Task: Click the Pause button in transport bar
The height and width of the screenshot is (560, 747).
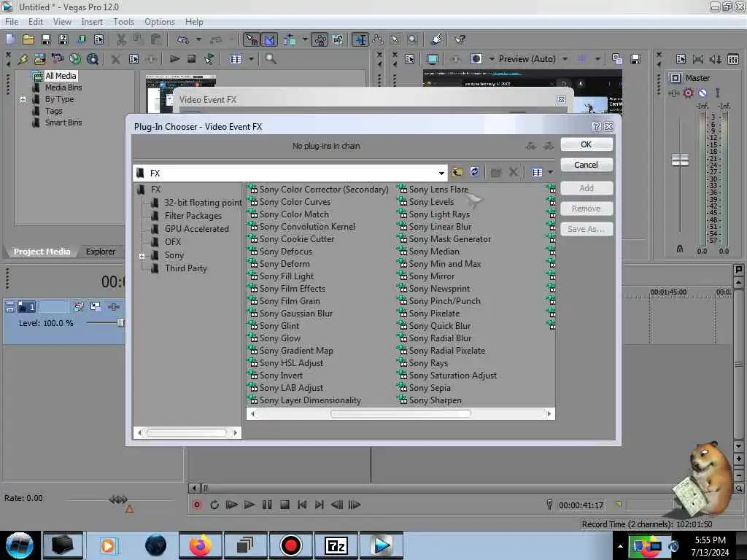Action: tap(267, 505)
